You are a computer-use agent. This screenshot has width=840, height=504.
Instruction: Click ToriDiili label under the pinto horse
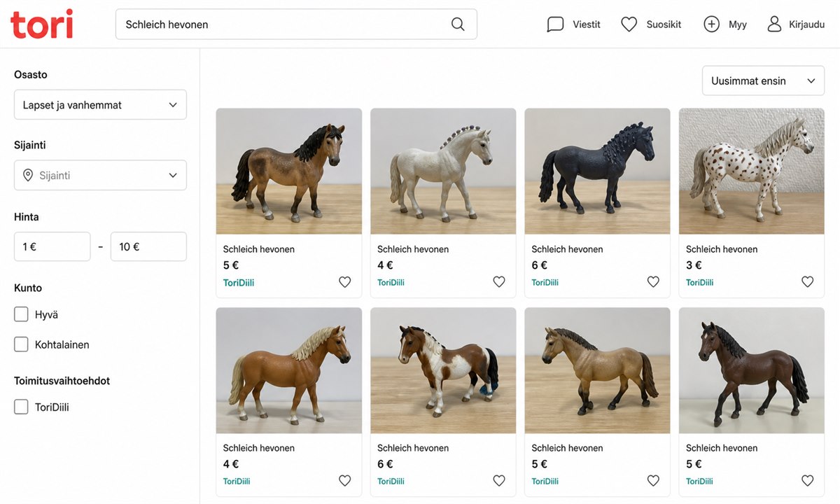click(x=391, y=482)
